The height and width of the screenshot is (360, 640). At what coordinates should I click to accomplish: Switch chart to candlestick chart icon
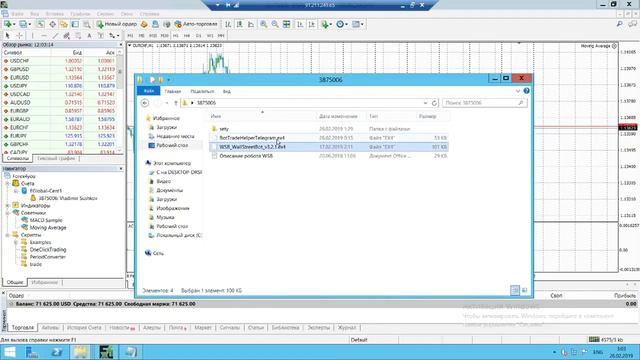coord(239,24)
